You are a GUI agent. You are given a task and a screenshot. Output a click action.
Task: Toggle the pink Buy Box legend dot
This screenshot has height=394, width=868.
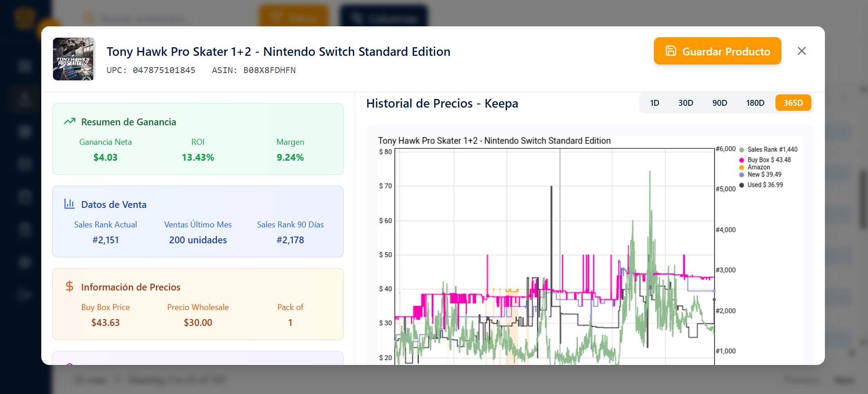[741, 160]
